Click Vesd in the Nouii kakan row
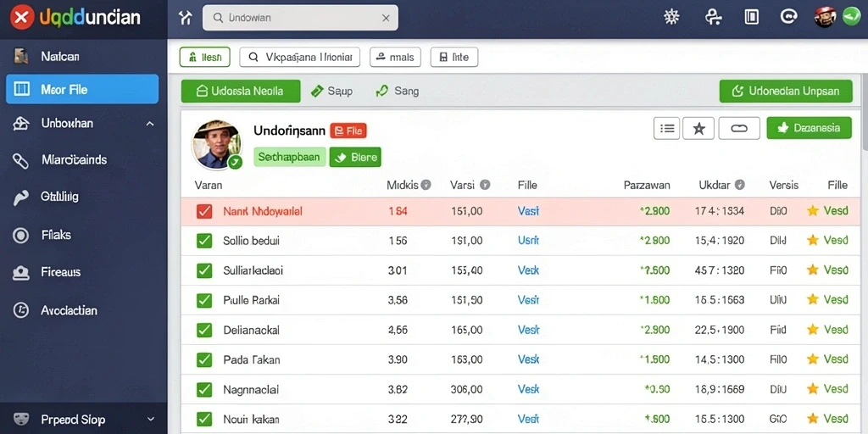Viewport: 868px width, 434px height. [836, 419]
